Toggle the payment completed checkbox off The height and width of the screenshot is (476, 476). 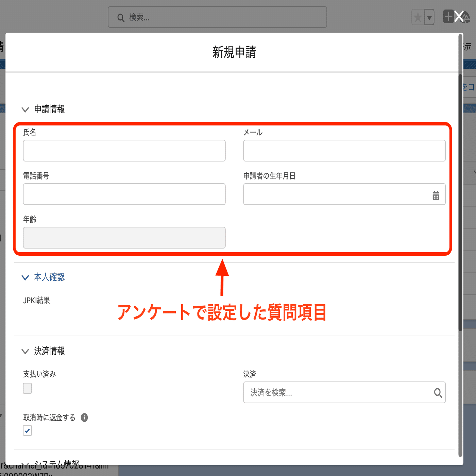tap(27, 388)
